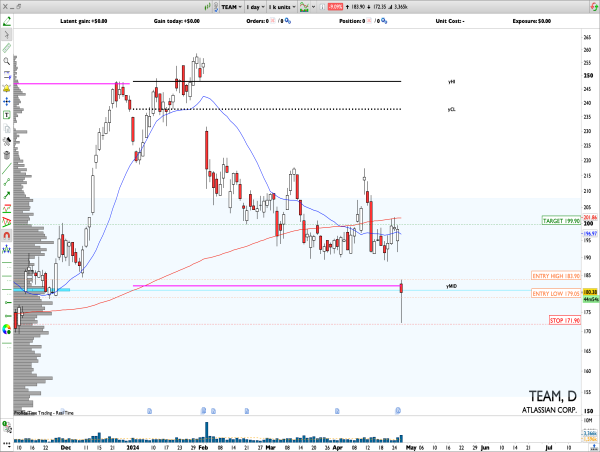
Task: Pick the green arrow drawing tool
Action: point(7,196)
